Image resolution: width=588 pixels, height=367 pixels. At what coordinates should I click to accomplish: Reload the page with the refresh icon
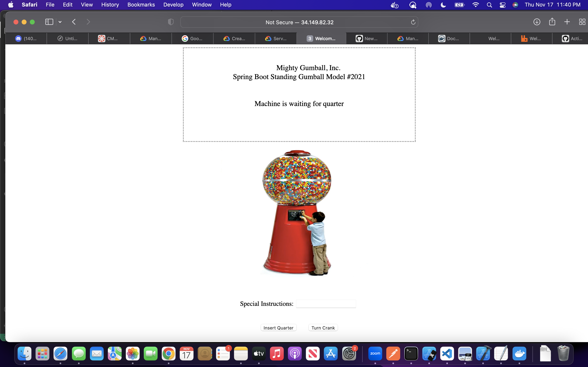[413, 22]
